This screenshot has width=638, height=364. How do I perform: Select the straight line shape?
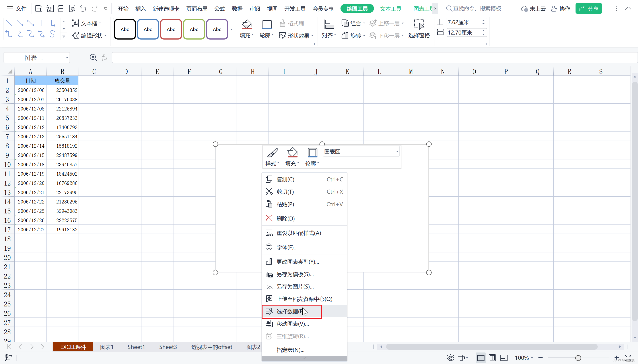click(x=9, y=23)
